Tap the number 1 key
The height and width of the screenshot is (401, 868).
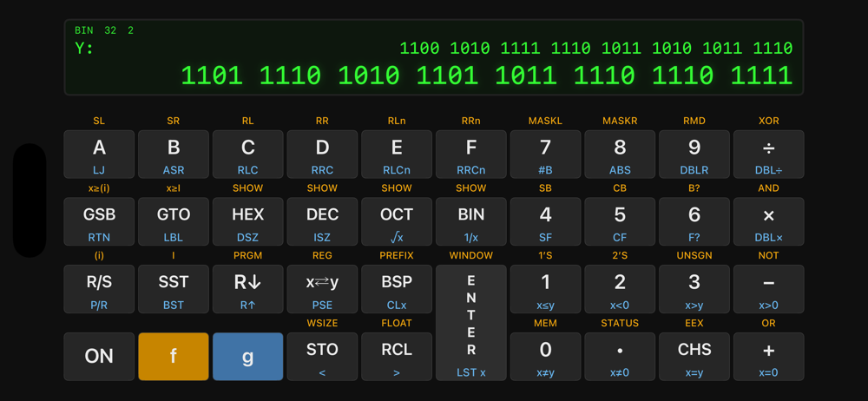[545, 289]
